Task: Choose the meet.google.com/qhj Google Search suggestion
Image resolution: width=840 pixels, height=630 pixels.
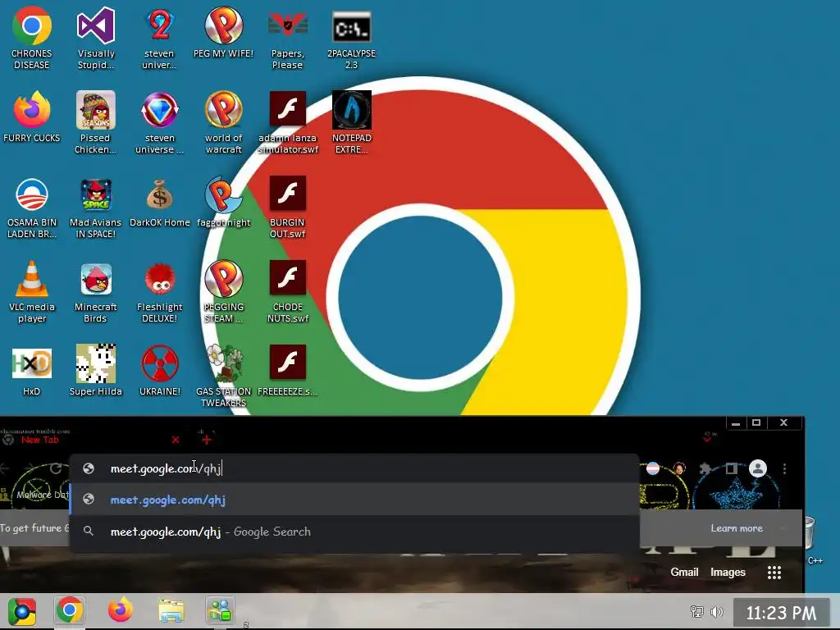Action: [x=354, y=532]
